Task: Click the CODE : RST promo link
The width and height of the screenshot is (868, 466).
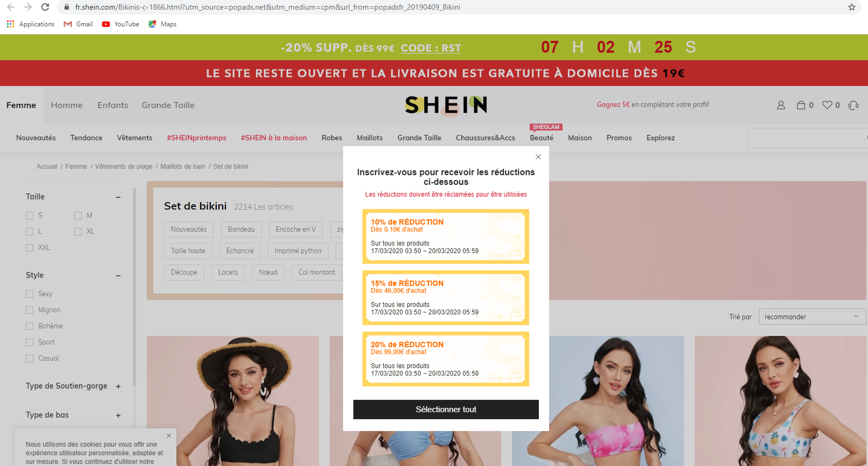Action: point(431,48)
